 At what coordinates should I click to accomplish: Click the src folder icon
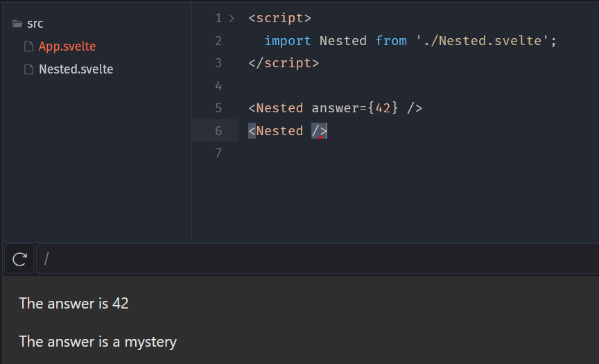(x=17, y=24)
